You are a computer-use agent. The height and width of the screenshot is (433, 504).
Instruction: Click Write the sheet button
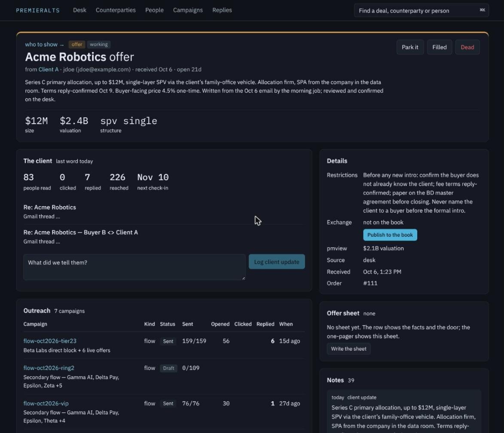coord(349,349)
